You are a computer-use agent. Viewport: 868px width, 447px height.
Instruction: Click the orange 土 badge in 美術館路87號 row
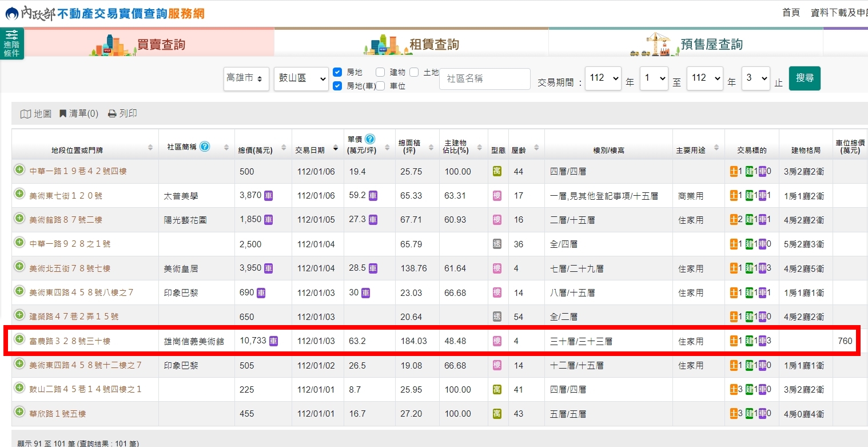734,220
